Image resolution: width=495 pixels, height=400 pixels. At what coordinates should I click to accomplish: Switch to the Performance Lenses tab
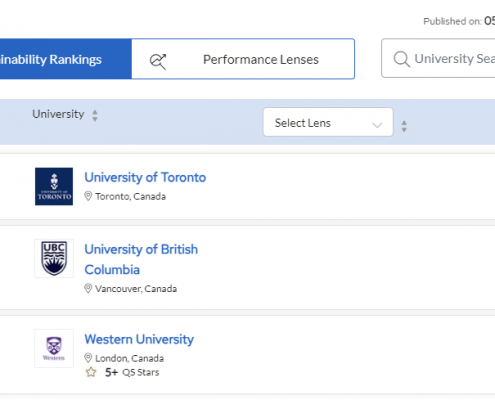[243, 59]
